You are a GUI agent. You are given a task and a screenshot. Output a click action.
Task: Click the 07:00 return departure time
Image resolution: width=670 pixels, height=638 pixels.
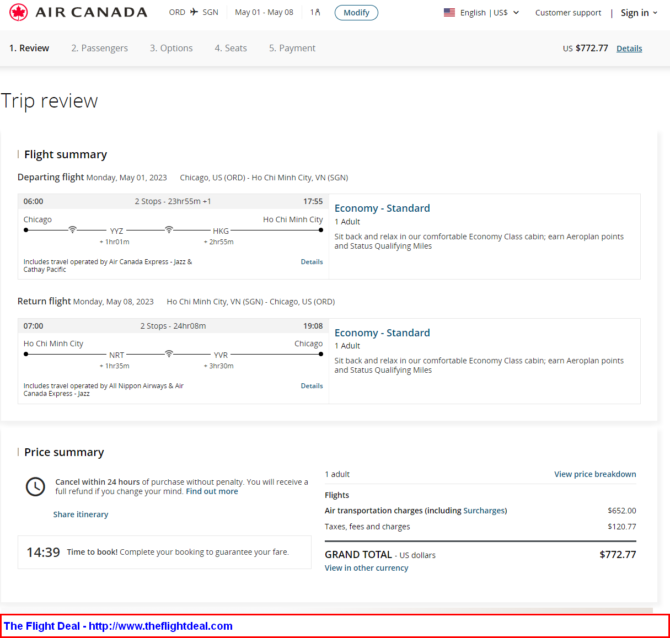[33, 326]
